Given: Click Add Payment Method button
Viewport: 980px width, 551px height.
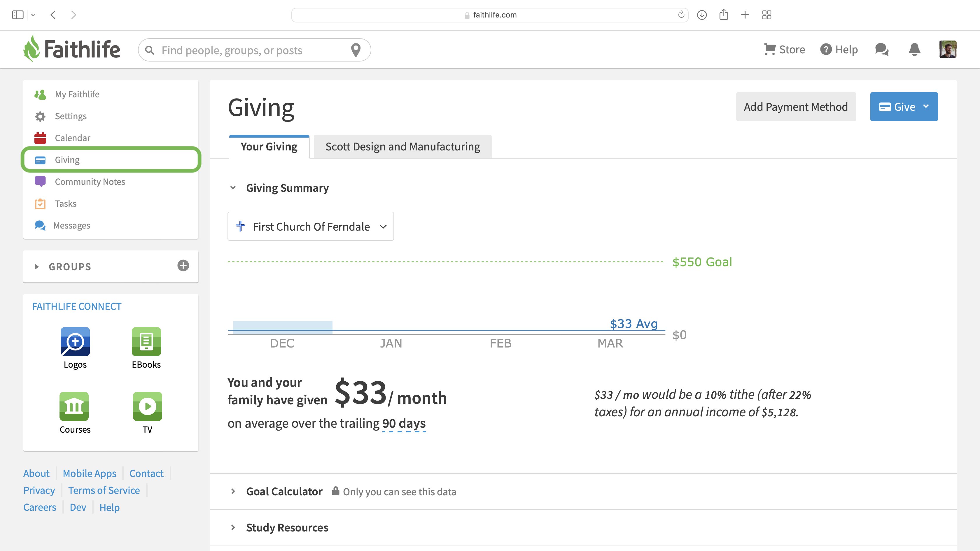Looking at the screenshot, I should coord(796,106).
